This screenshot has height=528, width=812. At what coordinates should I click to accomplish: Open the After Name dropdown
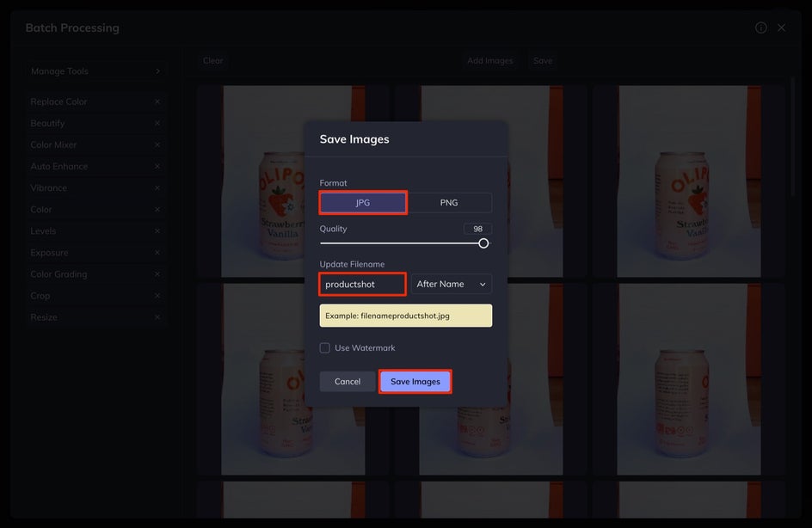[451, 284]
